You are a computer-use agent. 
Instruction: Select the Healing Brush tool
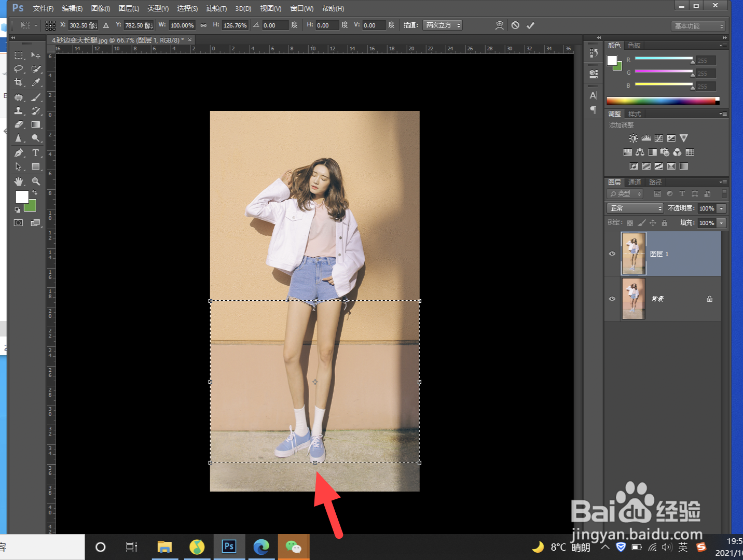[19, 97]
